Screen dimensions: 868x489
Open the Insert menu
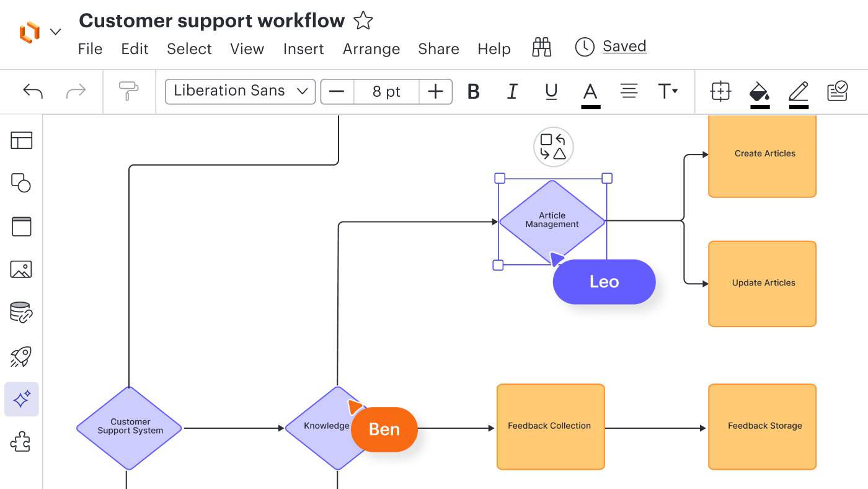(x=303, y=49)
